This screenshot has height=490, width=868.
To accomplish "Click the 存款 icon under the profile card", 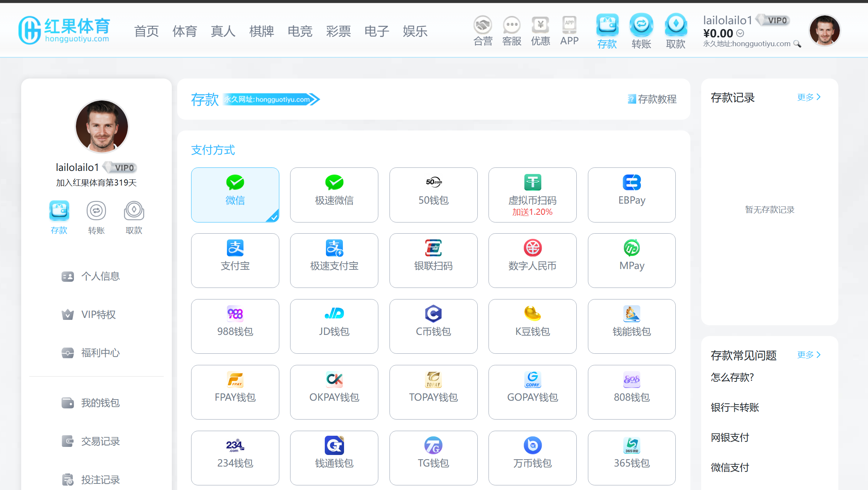I will click(x=59, y=217).
